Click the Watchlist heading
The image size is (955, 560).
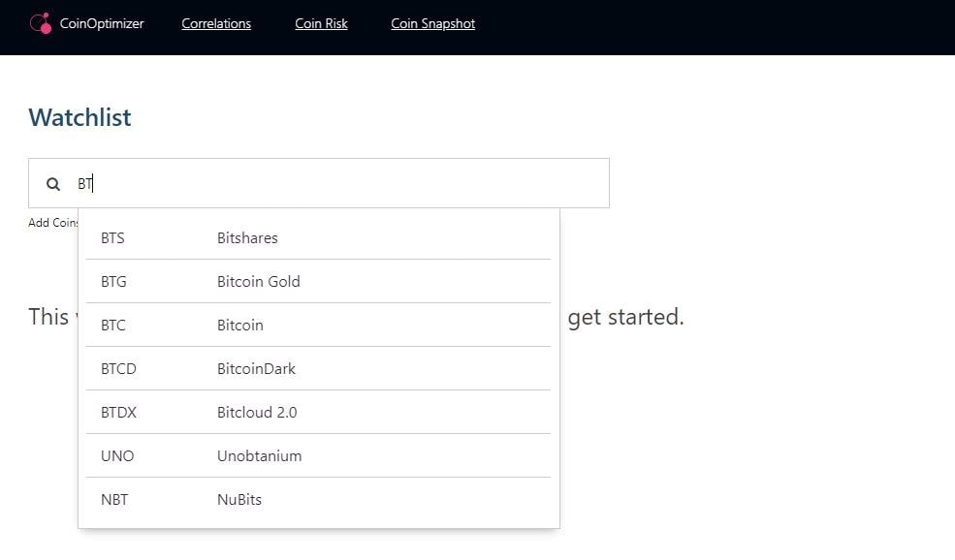(x=80, y=117)
